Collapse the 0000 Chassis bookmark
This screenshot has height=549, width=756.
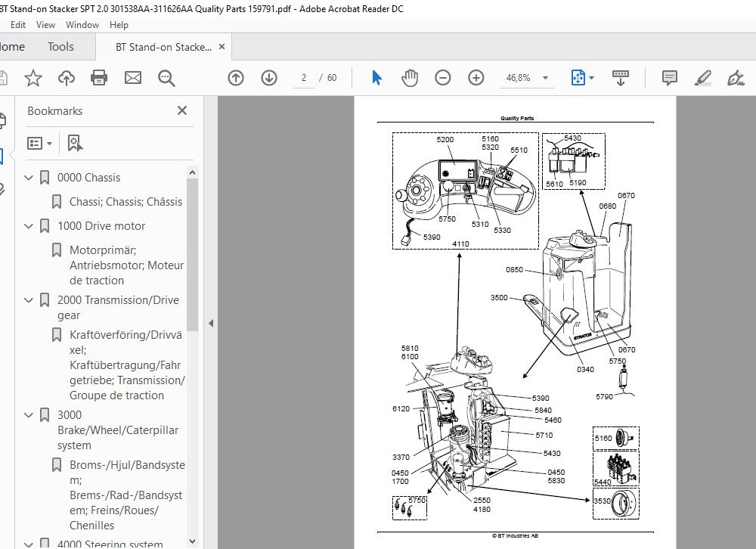click(x=29, y=178)
